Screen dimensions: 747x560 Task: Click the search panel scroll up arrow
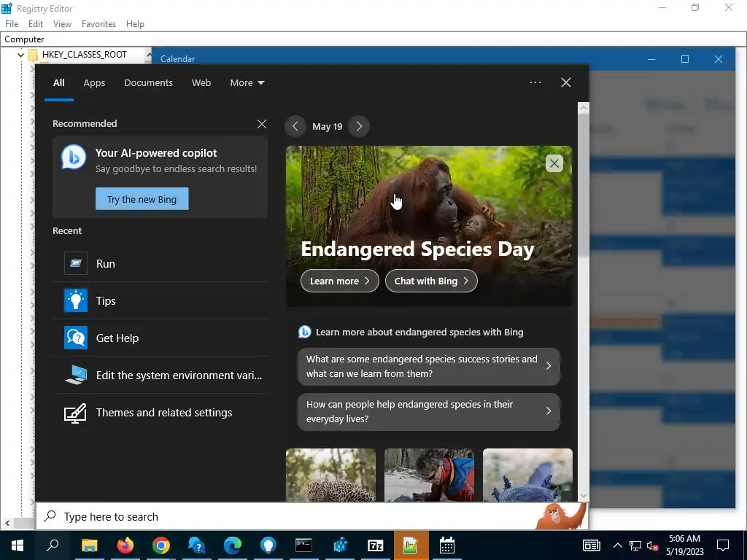coord(583,108)
